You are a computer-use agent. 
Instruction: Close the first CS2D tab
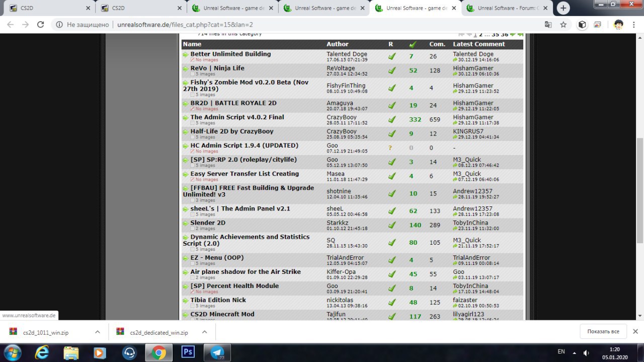coord(88,8)
